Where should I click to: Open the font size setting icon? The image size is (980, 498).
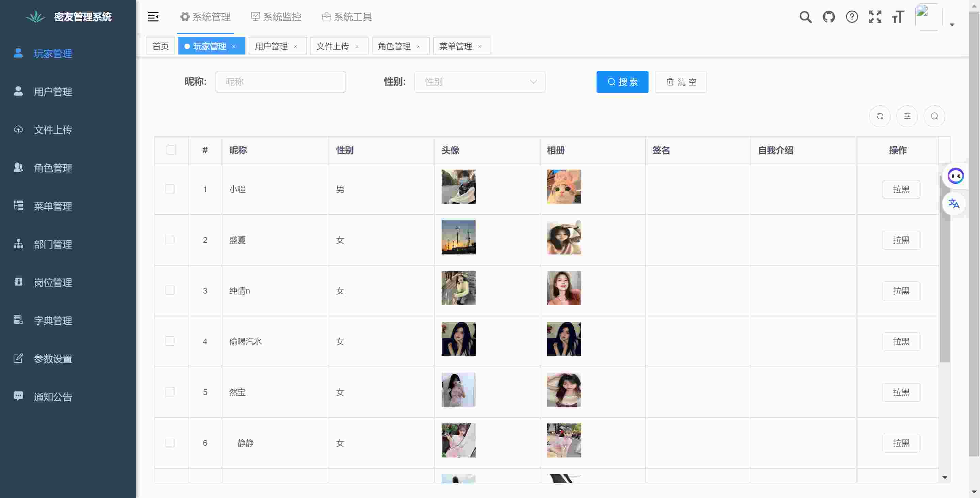[898, 17]
